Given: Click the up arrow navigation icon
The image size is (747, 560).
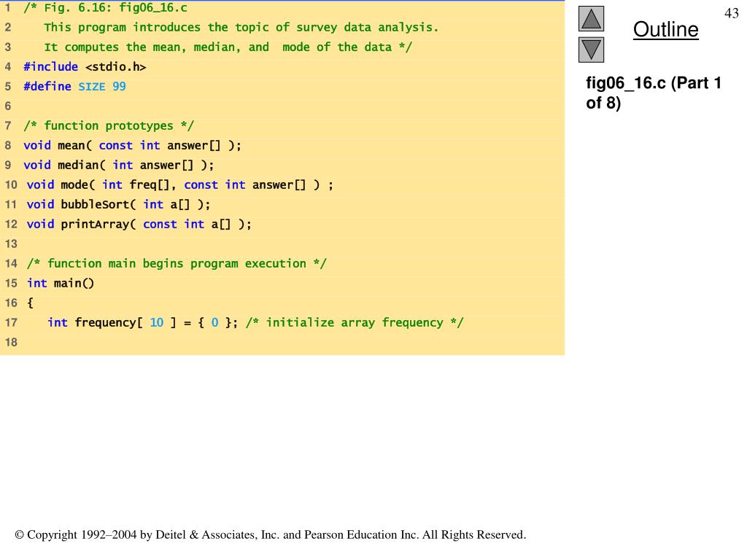Looking at the screenshot, I should pyautogui.click(x=591, y=19).
